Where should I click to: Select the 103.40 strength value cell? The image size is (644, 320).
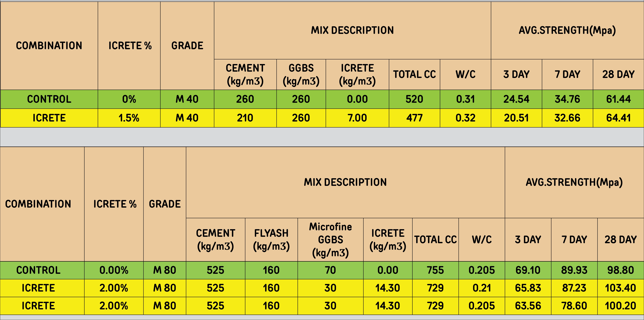click(x=620, y=288)
